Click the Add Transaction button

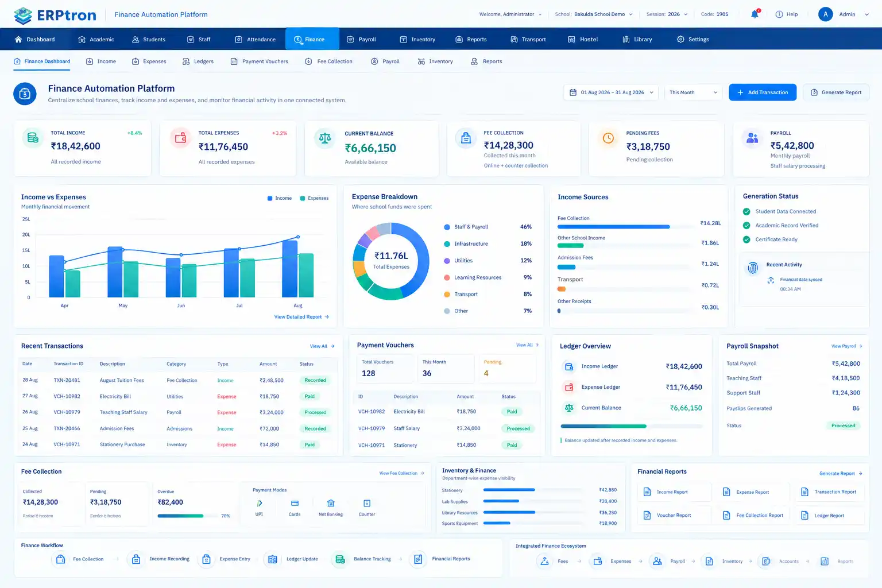click(763, 92)
